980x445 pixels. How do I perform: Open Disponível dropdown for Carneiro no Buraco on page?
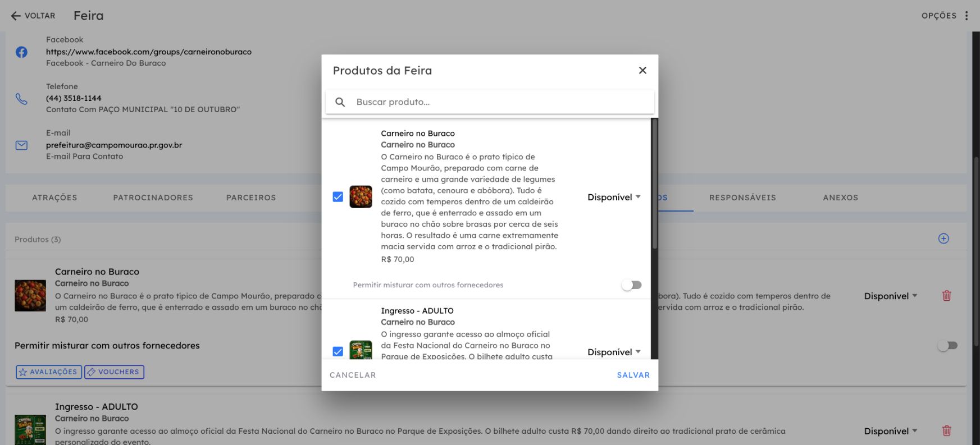click(891, 296)
